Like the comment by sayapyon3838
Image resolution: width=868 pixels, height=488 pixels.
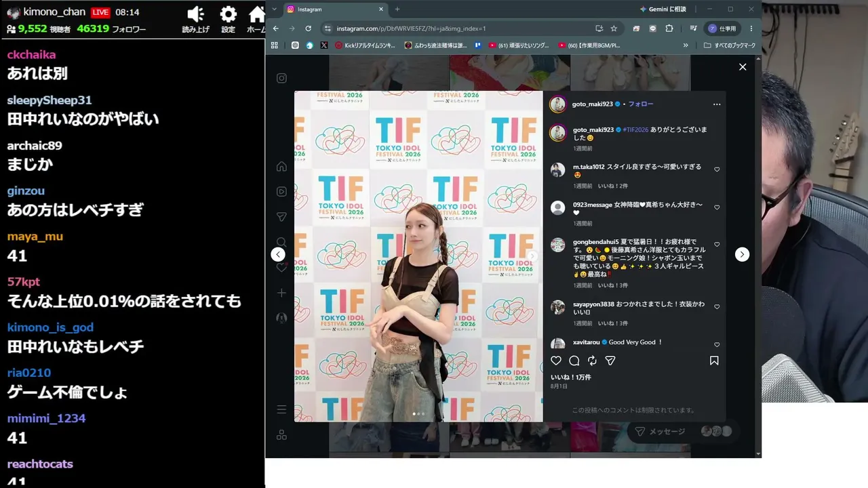[717, 307]
